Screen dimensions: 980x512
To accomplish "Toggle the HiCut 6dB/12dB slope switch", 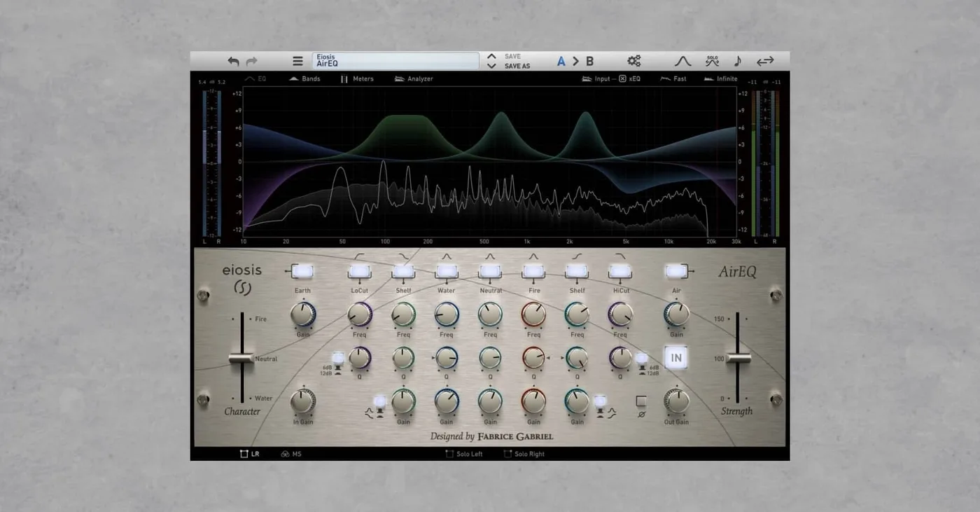I will click(642, 358).
